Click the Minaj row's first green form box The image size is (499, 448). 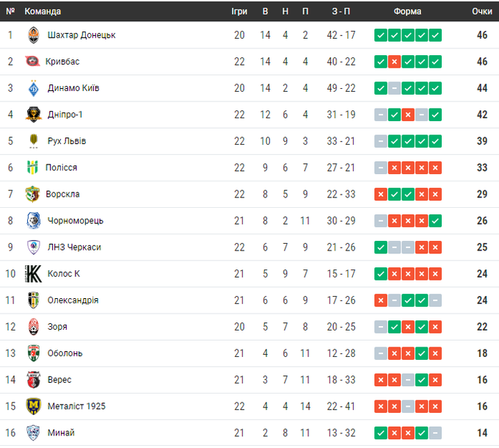pos(380,433)
